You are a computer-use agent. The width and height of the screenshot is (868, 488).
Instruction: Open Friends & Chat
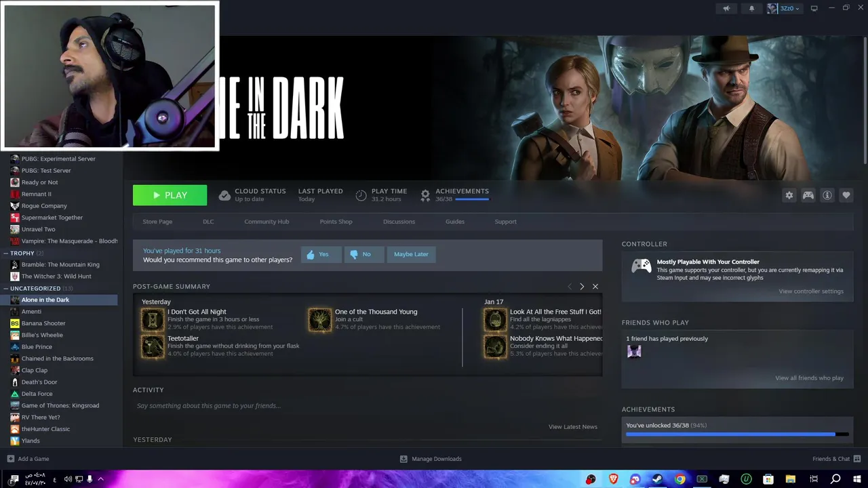(835, 459)
